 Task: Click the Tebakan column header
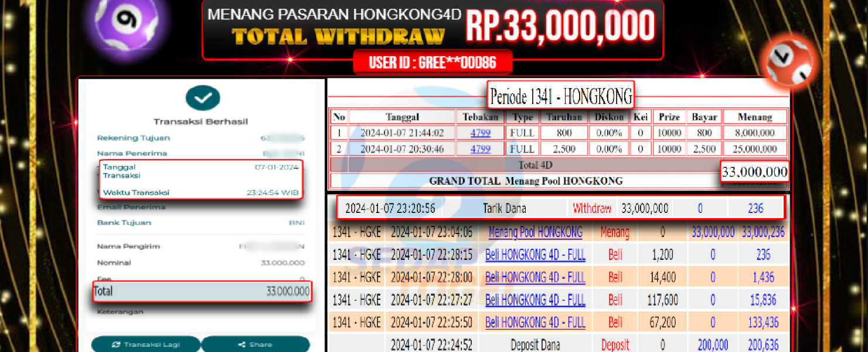pyautogui.click(x=481, y=117)
